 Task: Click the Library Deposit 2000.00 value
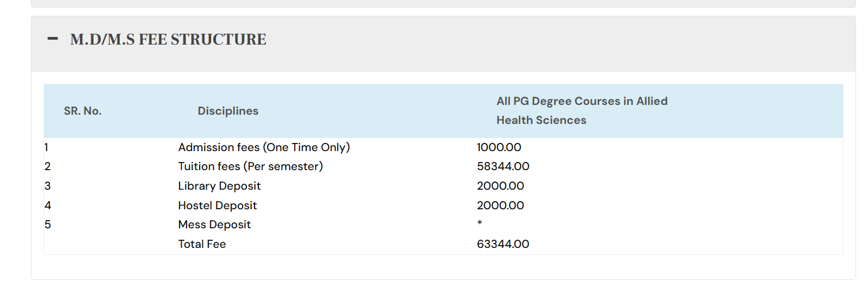[500, 186]
